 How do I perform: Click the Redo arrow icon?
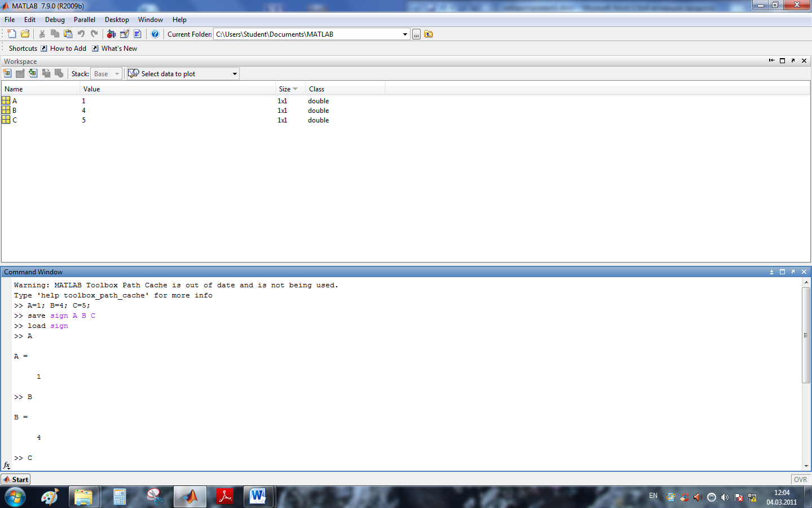[x=94, y=34]
